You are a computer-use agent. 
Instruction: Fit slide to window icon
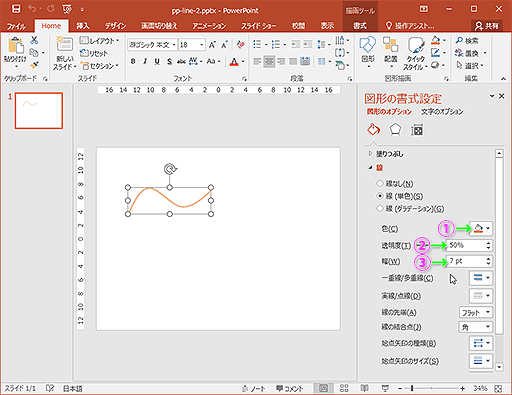click(498, 388)
